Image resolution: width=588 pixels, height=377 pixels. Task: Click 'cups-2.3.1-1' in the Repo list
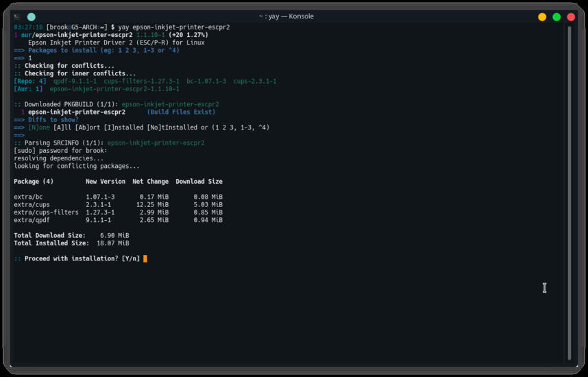255,81
